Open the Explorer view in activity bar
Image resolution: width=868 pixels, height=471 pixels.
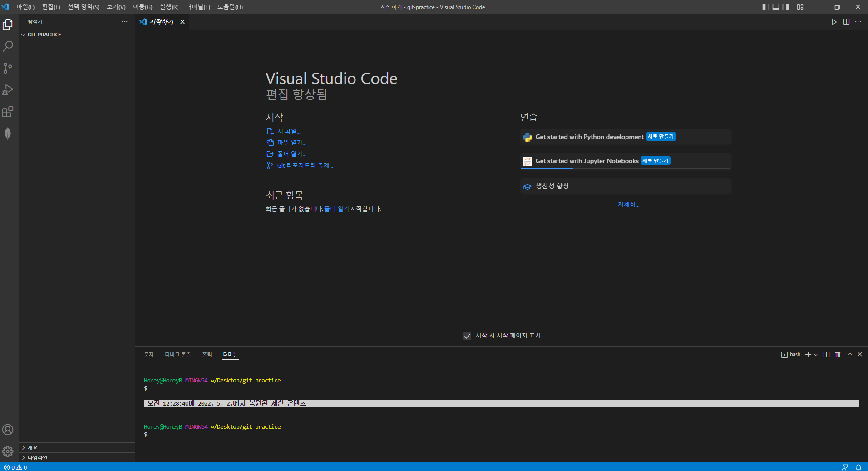[x=8, y=25]
